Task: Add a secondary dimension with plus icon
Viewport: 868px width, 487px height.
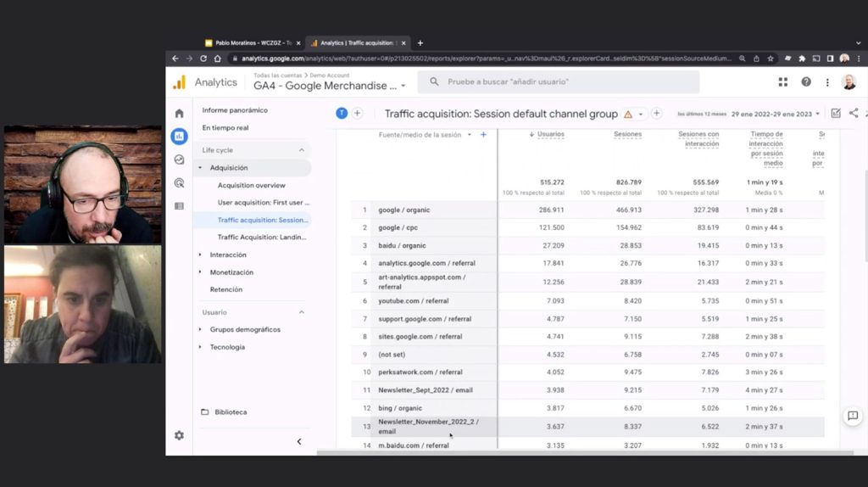Action: (x=483, y=134)
